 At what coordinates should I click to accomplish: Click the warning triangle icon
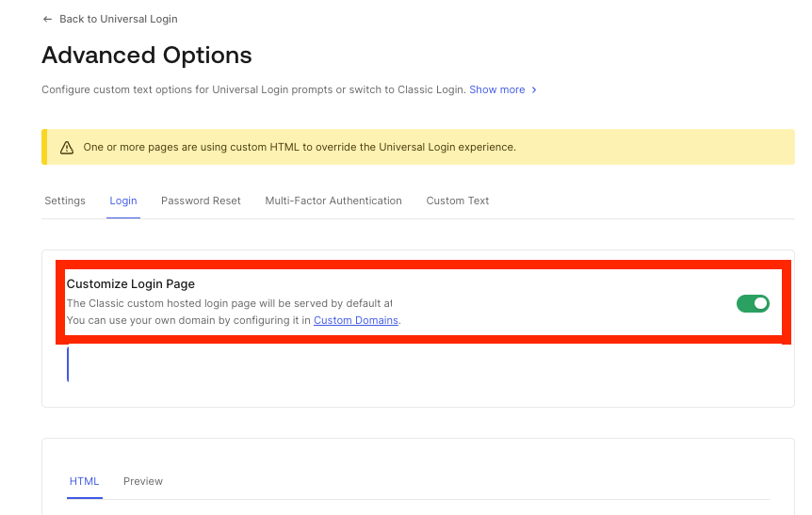pyautogui.click(x=67, y=148)
